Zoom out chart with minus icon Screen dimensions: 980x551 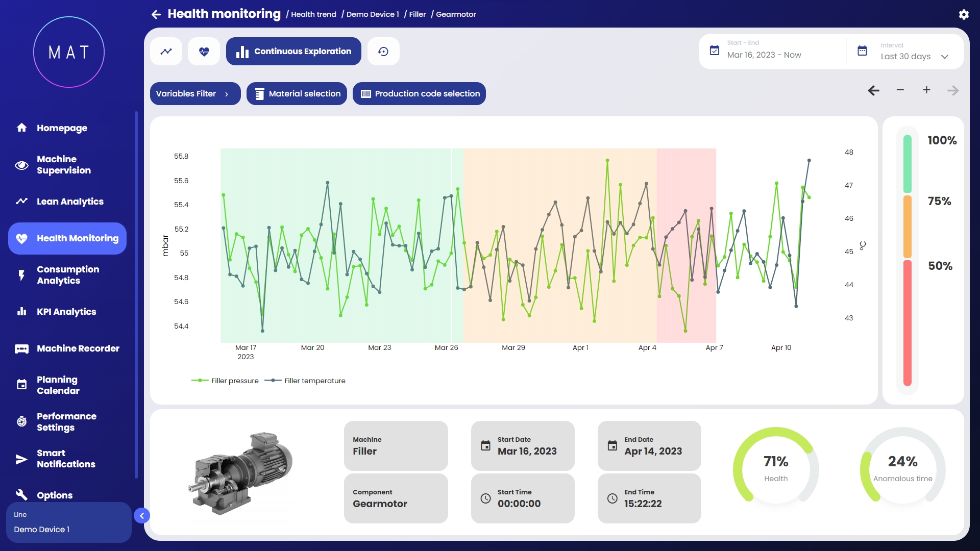(x=900, y=90)
